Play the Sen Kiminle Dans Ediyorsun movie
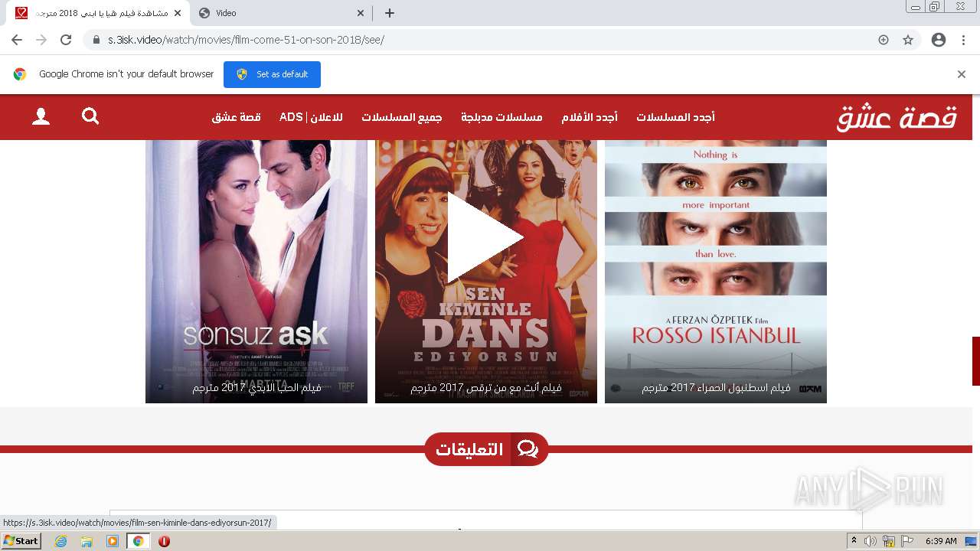Image resolution: width=980 pixels, height=551 pixels. tap(485, 237)
